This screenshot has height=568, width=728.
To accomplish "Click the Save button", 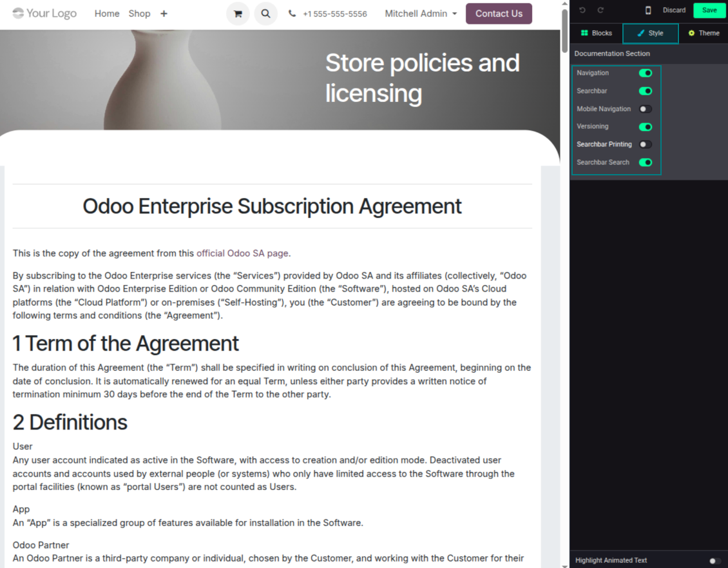I will [709, 10].
